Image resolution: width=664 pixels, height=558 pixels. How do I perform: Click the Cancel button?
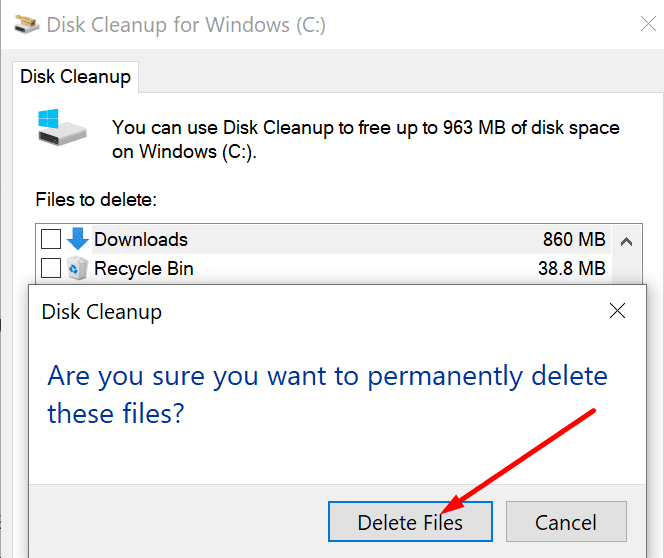tap(566, 522)
